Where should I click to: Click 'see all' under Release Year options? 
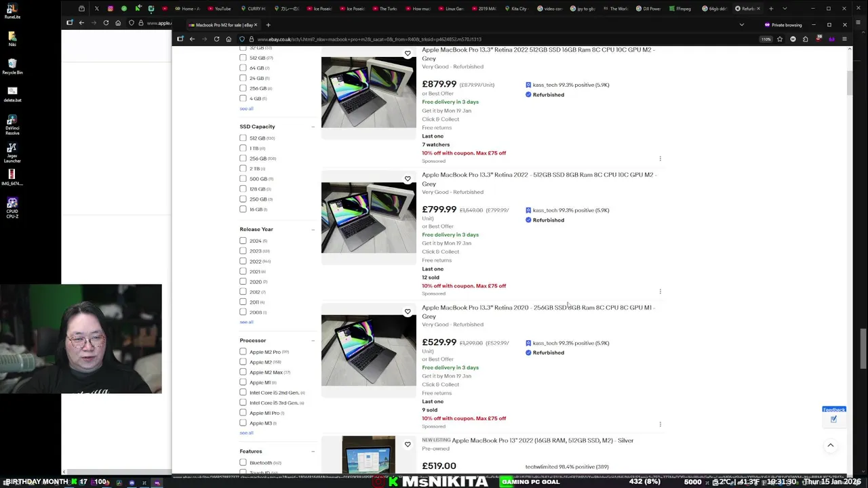[x=246, y=322]
